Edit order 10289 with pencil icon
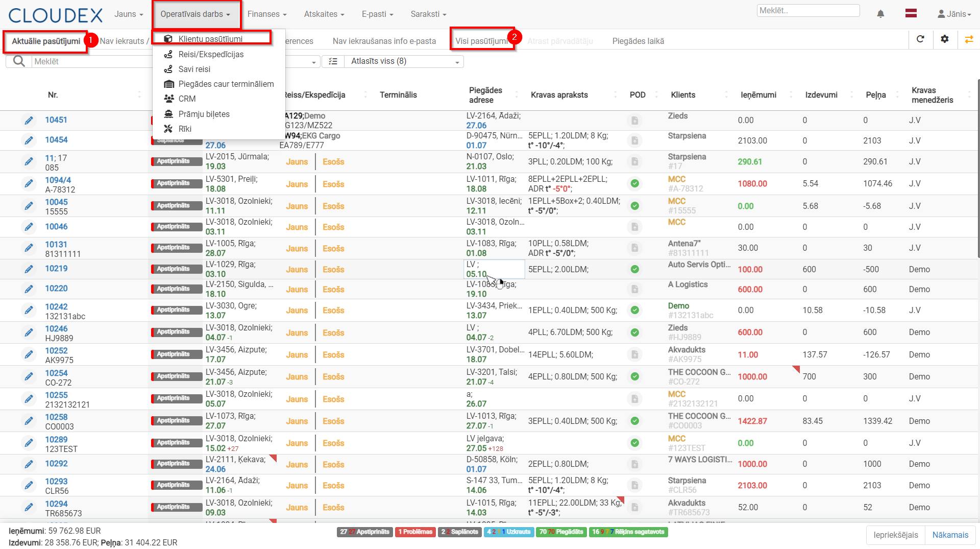Screen dimensions: 980x549 [29, 443]
